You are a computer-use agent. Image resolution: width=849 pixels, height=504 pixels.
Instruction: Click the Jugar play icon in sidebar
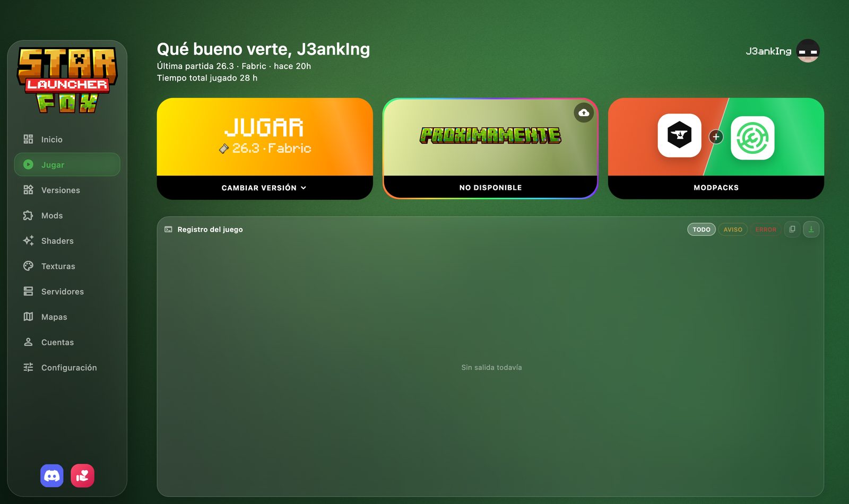click(x=28, y=164)
